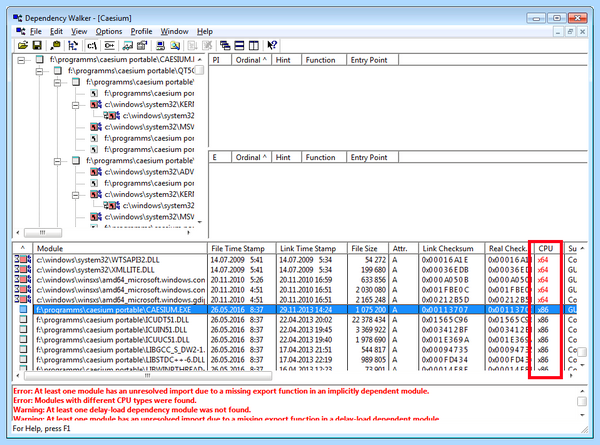Open the Help menu
Viewport: 600px width, 445px height.
(x=205, y=31)
